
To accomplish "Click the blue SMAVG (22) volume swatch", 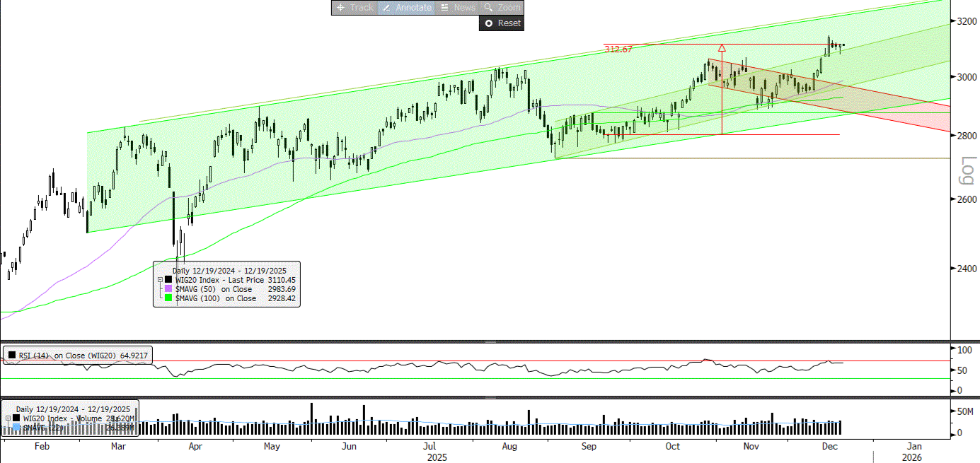I will (17, 428).
